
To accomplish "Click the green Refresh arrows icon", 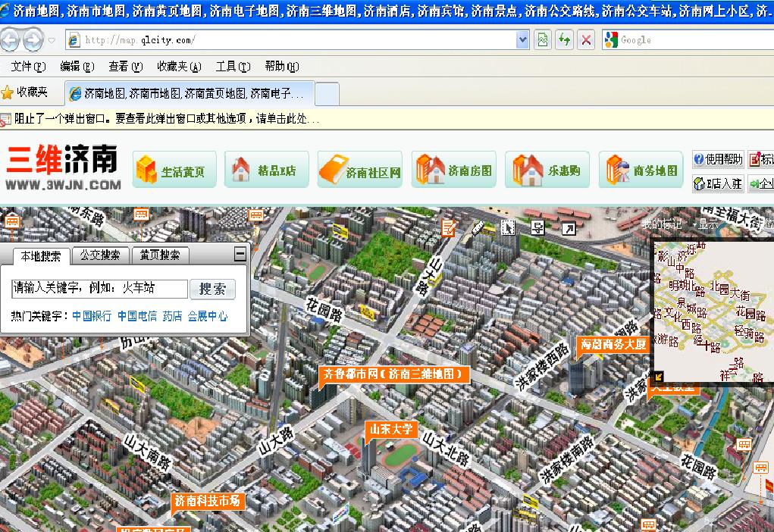I will pyautogui.click(x=564, y=40).
